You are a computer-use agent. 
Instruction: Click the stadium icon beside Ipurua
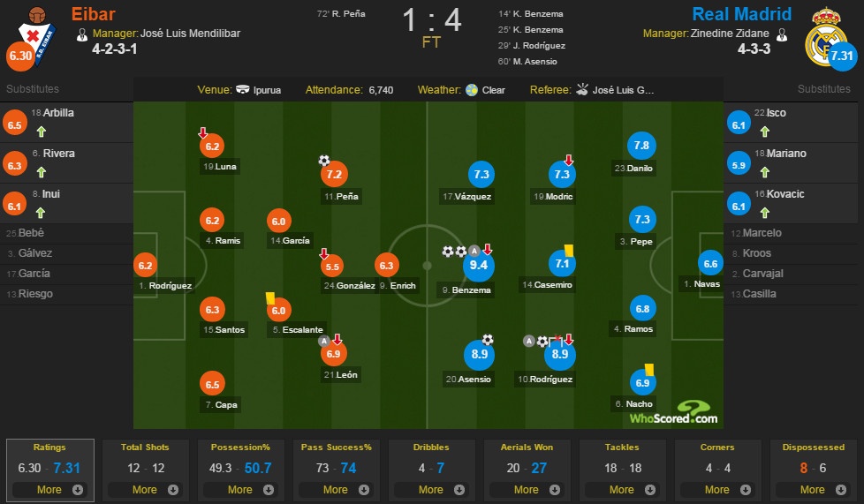(243, 90)
